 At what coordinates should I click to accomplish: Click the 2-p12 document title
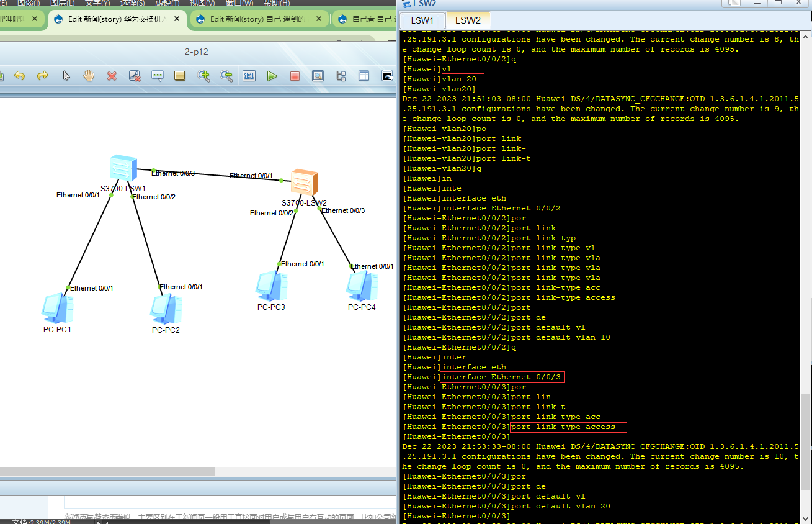[x=197, y=52]
